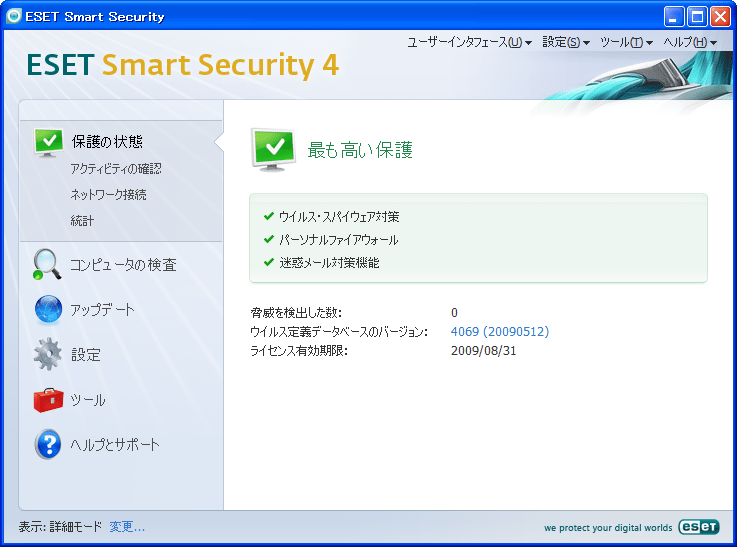Open the 設定(S) dropdown menu in top bar

pyautogui.click(x=566, y=42)
